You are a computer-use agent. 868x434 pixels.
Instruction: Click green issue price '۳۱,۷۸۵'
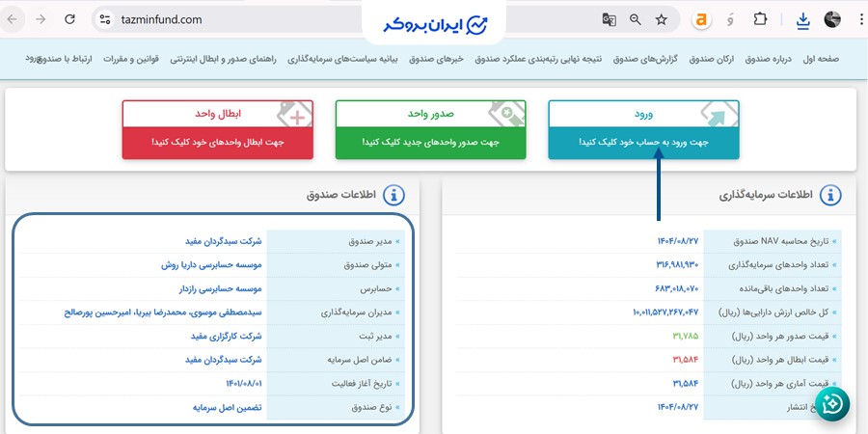686,336
